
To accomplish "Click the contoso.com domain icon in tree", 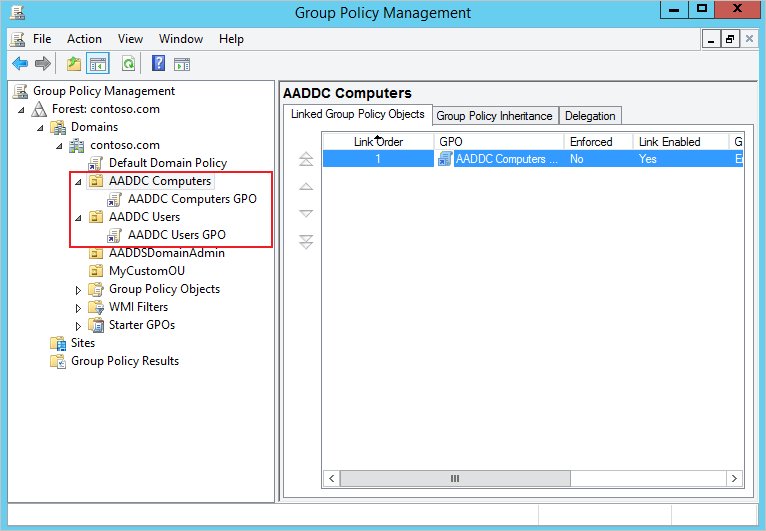I will pyautogui.click(x=77, y=145).
